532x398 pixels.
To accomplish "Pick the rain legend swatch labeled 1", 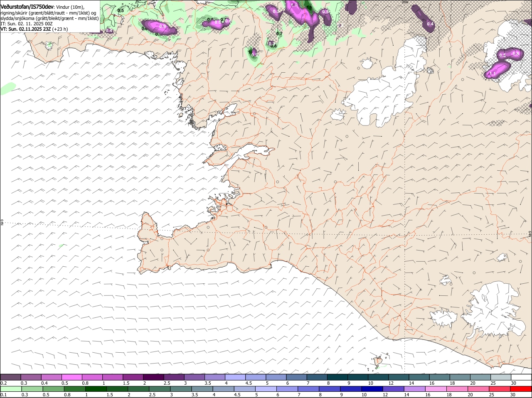I will (96, 389).
